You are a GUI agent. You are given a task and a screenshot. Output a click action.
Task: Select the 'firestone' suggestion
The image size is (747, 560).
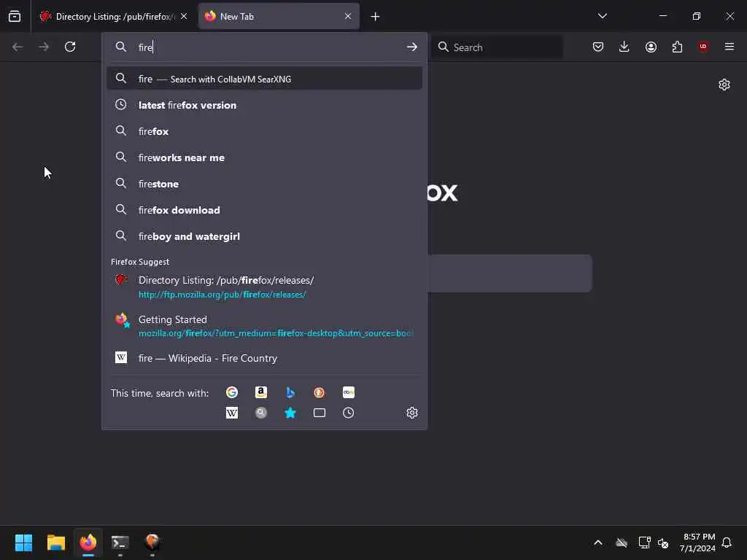(264, 183)
